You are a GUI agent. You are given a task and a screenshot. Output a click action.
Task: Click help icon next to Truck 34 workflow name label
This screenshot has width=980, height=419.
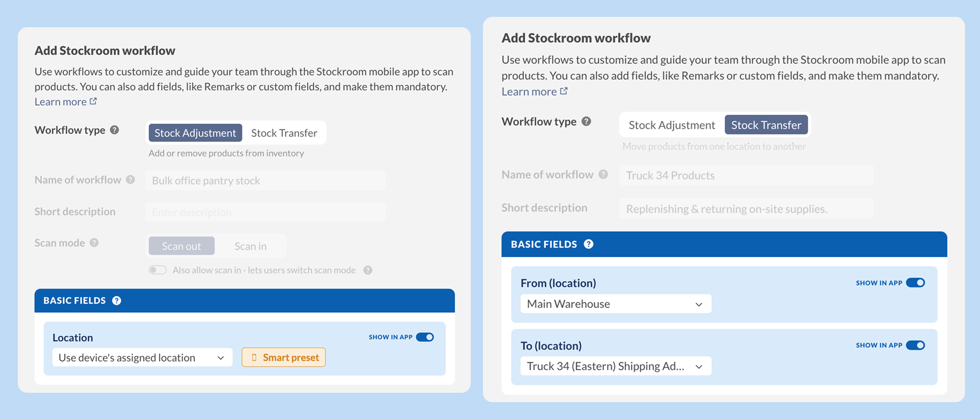coord(603,174)
